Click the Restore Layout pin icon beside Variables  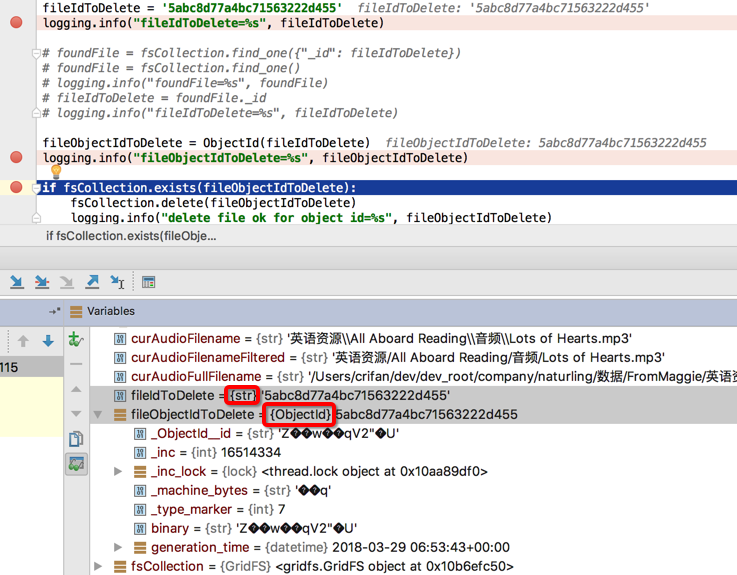coord(55,311)
